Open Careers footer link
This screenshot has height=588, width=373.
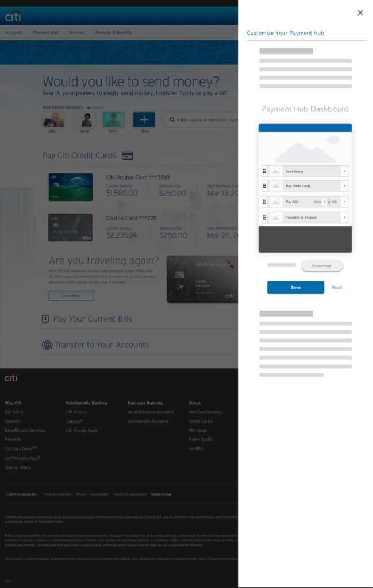pyautogui.click(x=12, y=421)
